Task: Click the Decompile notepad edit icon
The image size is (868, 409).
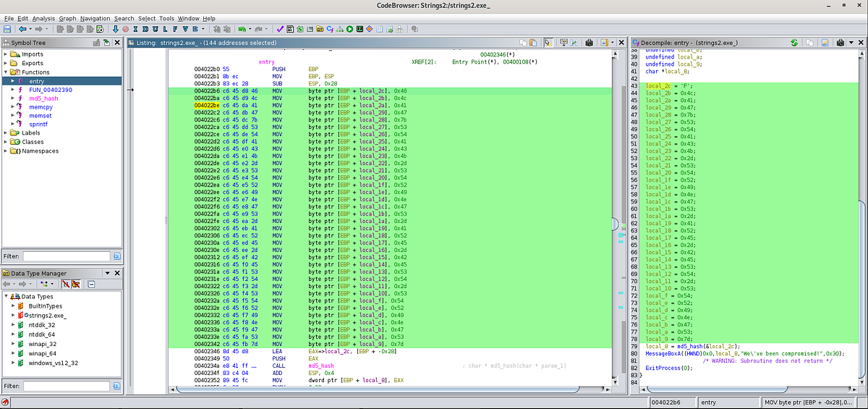Action: point(825,43)
